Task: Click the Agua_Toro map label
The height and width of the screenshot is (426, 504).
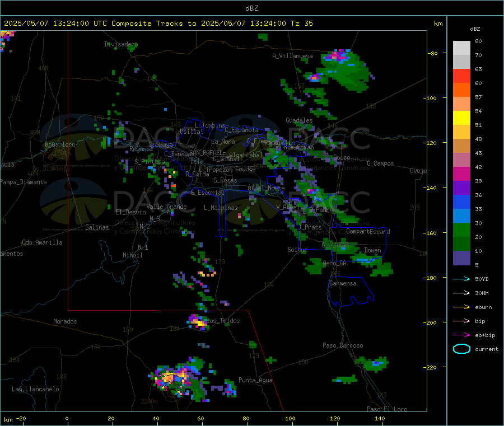Action: point(60,144)
